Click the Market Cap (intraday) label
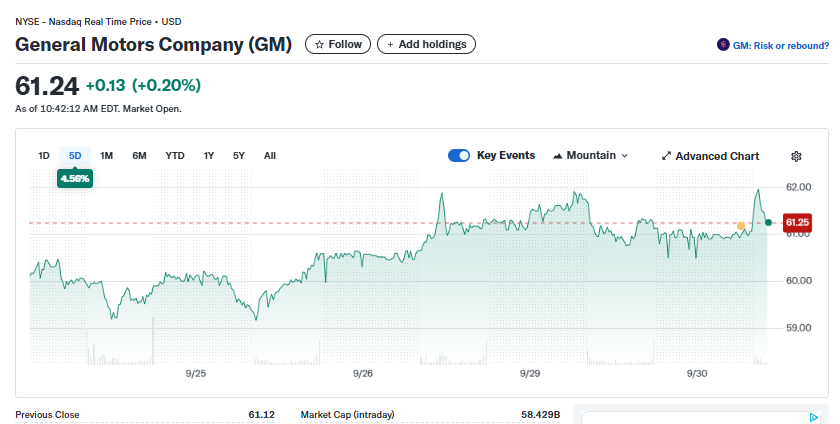Viewport: 840px width, 424px height. (x=347, y=414)
